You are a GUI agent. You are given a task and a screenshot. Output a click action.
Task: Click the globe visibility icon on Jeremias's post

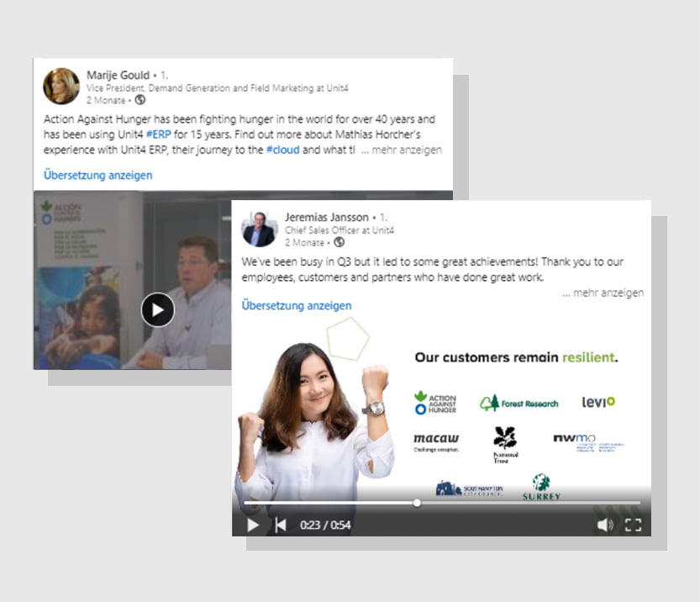pos(339,242)
